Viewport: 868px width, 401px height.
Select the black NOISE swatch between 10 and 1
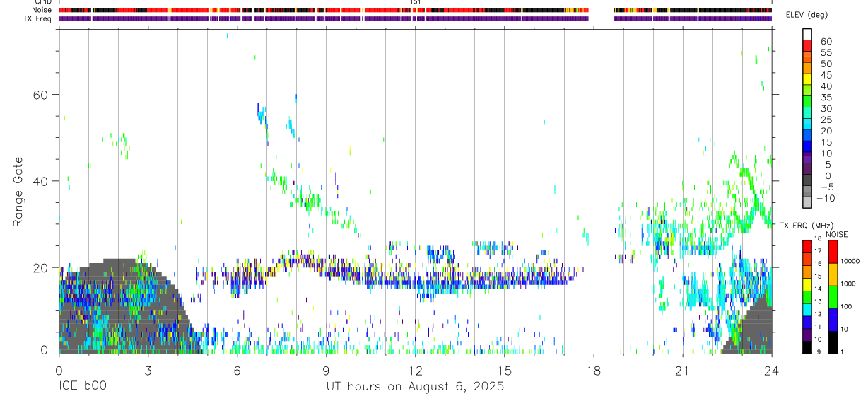click(833, 342)
